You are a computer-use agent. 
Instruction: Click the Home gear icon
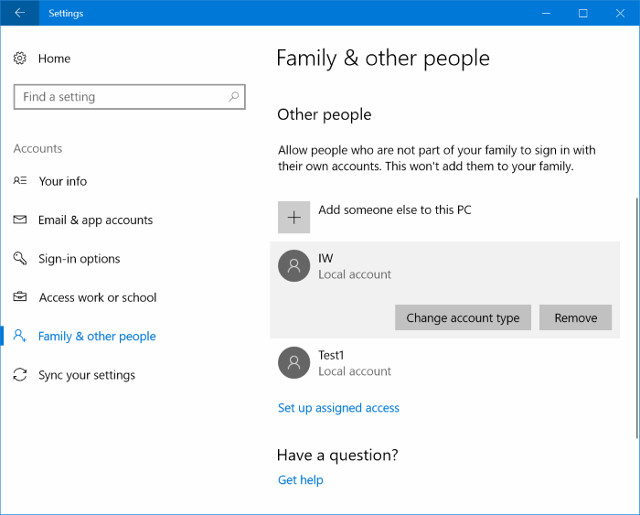pyautogui.click(x=20, y=59)
